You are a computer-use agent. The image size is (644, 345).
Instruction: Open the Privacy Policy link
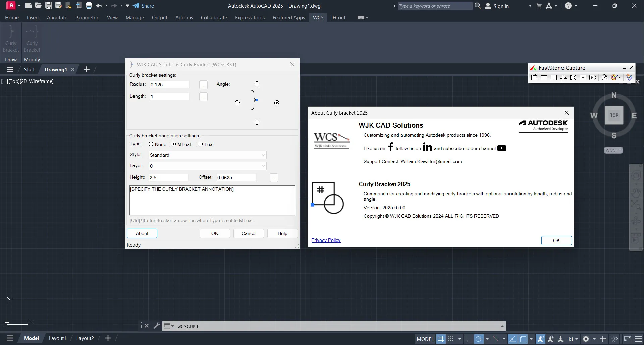coord(326,240)
